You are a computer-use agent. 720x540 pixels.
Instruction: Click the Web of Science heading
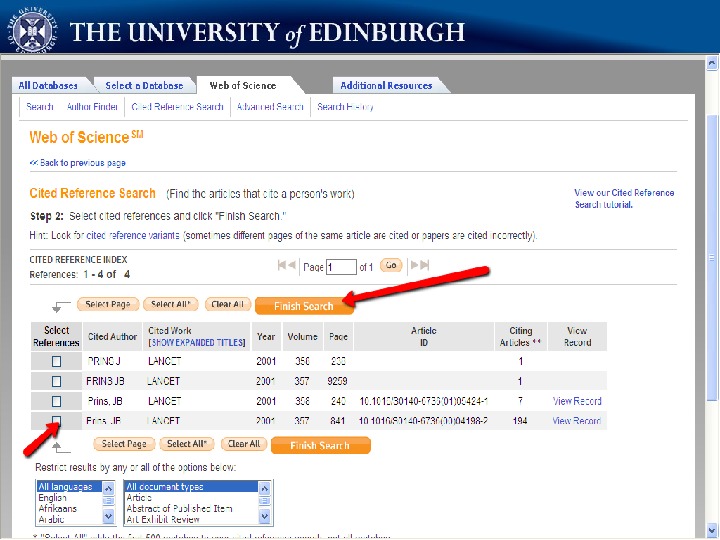click(x=86, y=137)
